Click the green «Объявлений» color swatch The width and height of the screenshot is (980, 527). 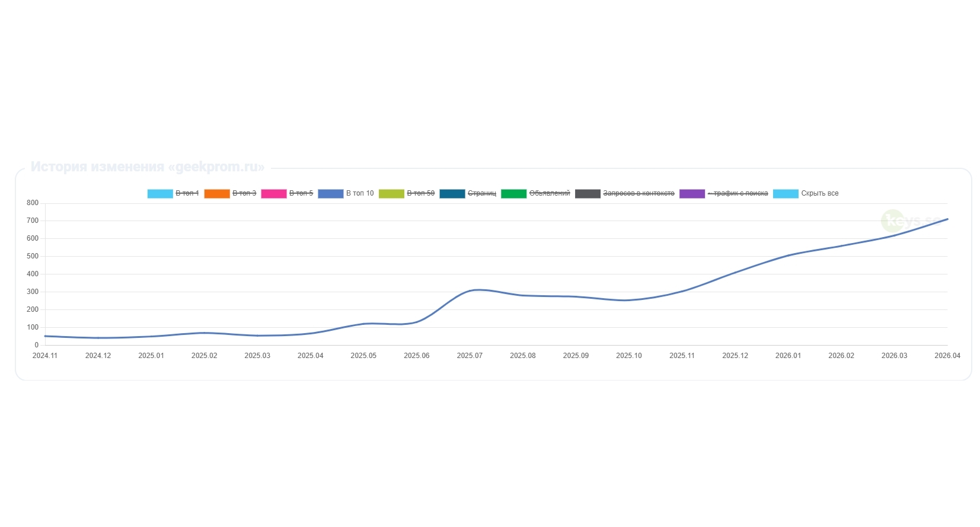click(513, 194)
